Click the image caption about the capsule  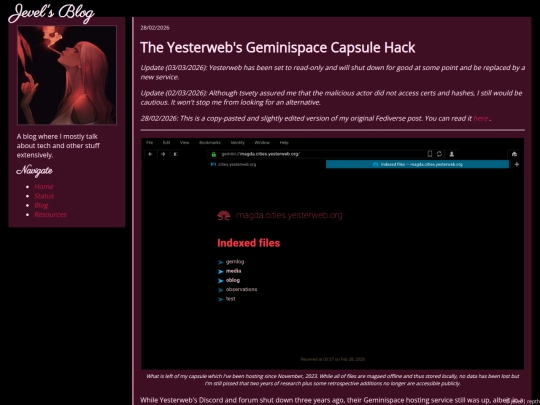333,380
